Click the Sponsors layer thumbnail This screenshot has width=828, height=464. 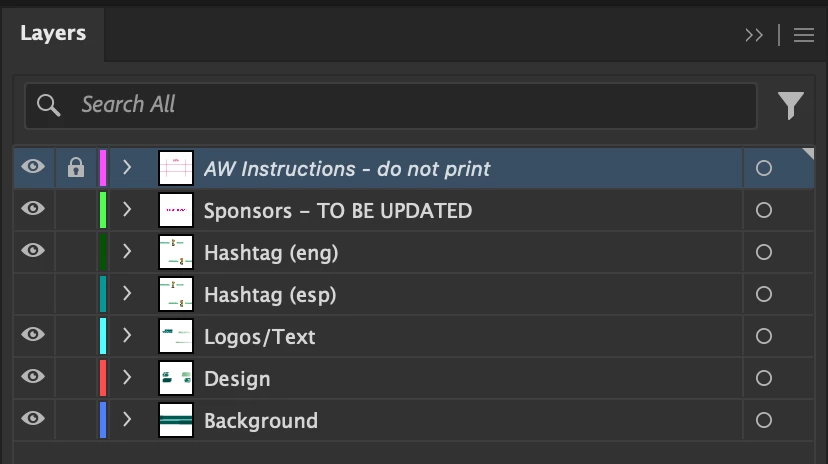click(x=176, y=210)
